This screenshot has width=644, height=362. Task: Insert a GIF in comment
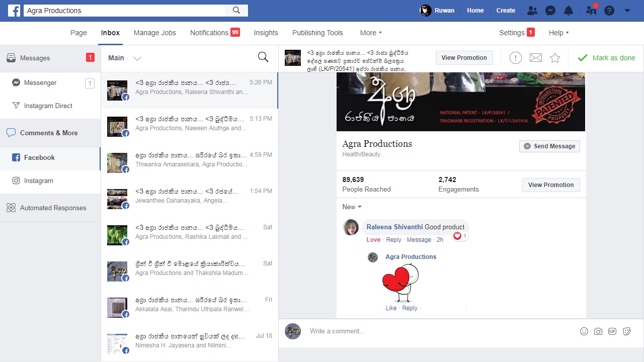612,331
